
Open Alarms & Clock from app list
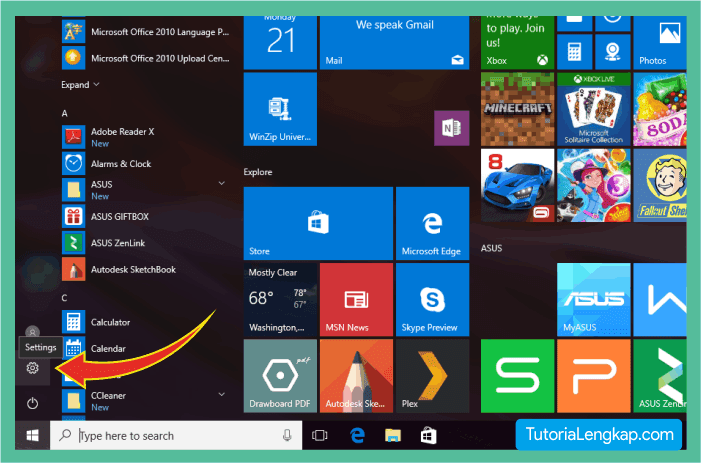146,164
